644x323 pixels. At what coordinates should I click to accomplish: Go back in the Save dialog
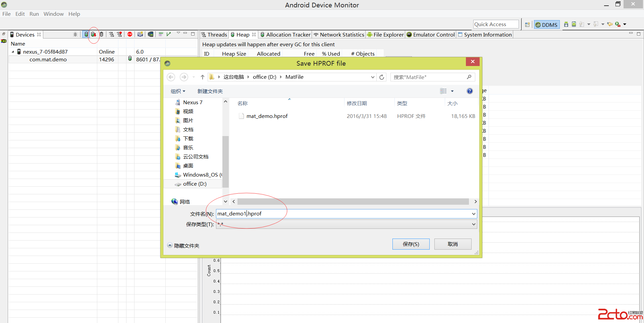click(171, 77)
